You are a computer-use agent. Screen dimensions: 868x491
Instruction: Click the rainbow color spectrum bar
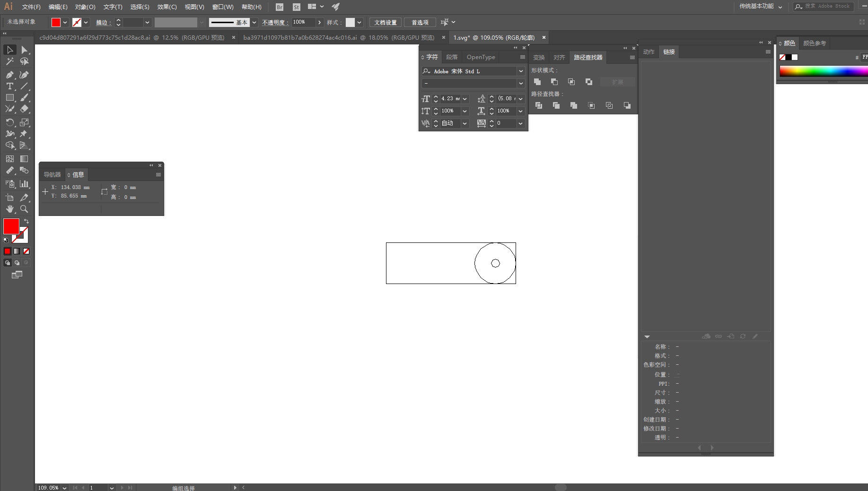pos(823,71)
